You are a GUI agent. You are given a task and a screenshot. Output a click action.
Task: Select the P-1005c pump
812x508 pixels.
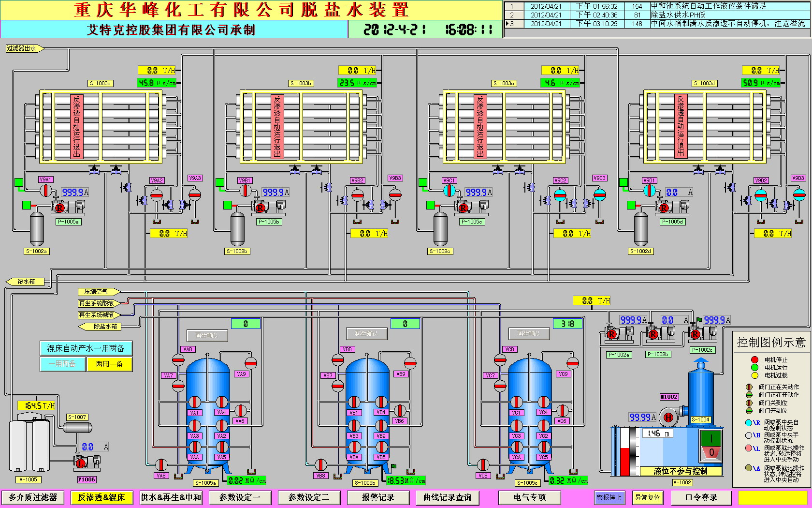472,207
